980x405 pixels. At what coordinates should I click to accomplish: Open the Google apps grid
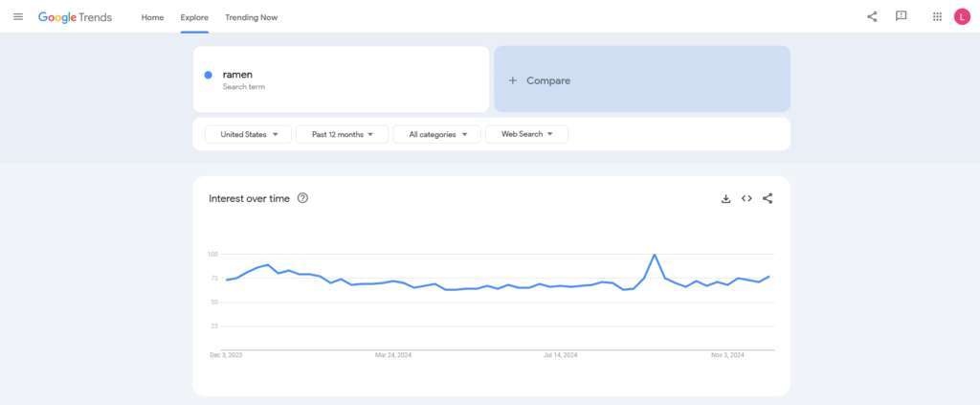point(936,16)
